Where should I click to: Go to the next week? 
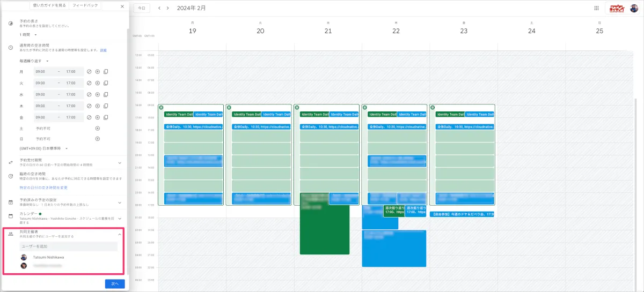pyautogui.click(x=168, y=8)
